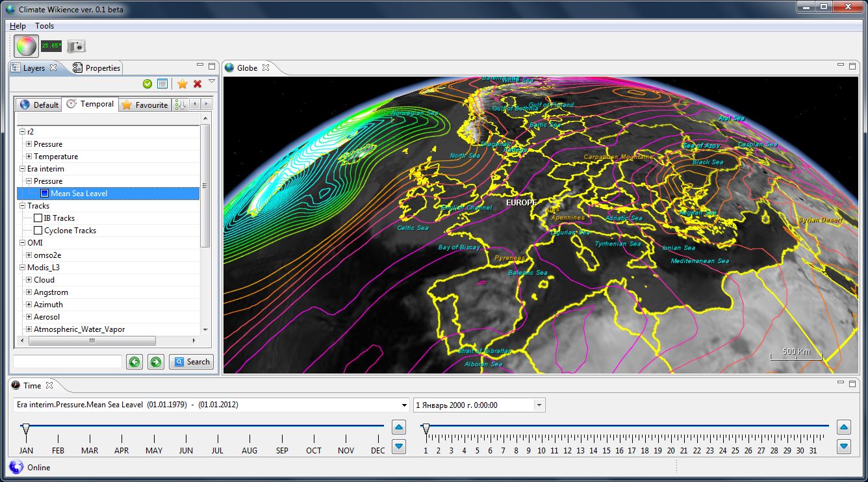
Task: Expand the Cloud node under Modis_L3
Action: click(x=29, y=280)
